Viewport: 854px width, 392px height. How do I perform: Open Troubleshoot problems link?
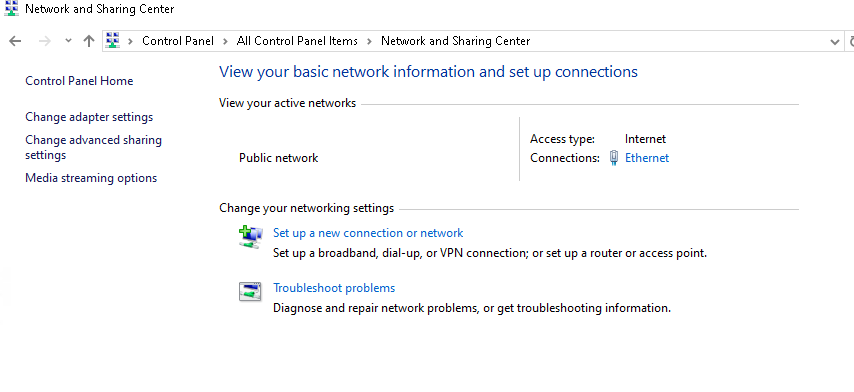tap(334, 288)
